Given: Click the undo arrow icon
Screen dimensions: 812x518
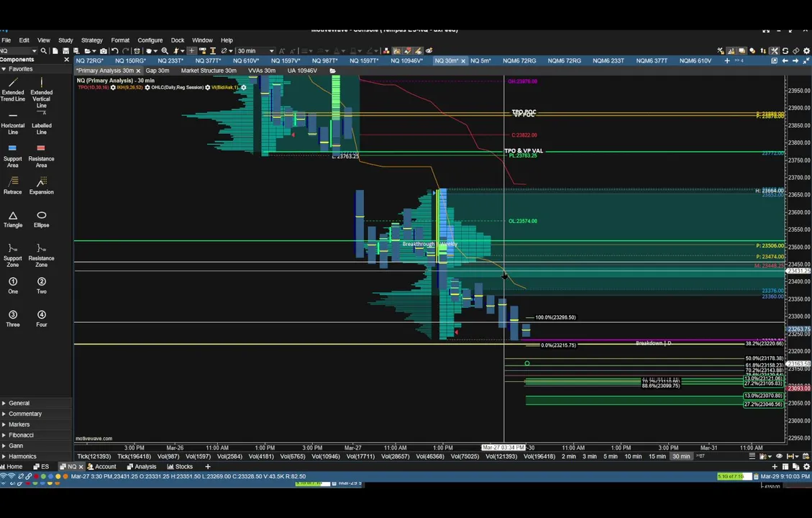Looking at the screenshot, I should 115,51.
